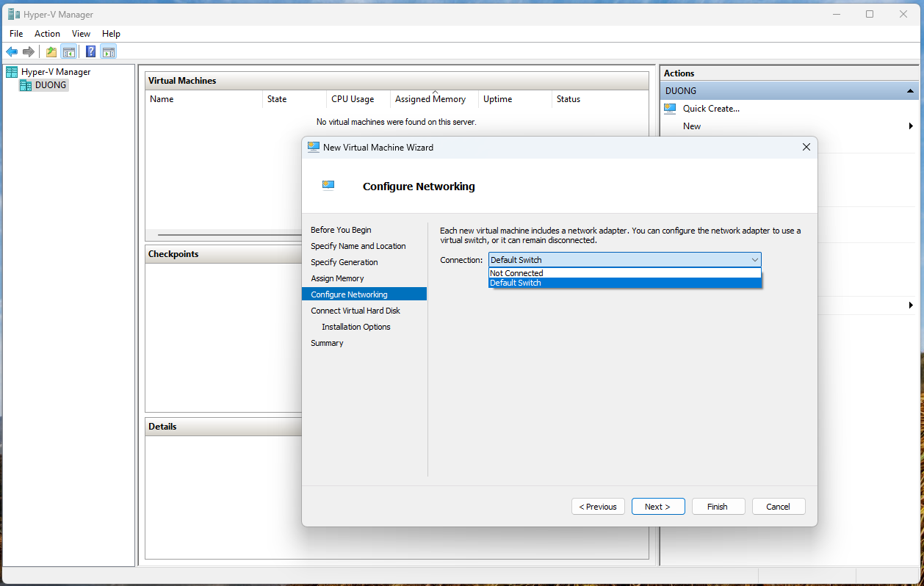Viewport: 924px width, 586px height.
Task: Open the Action menu
Action: (x=47, y=34)
